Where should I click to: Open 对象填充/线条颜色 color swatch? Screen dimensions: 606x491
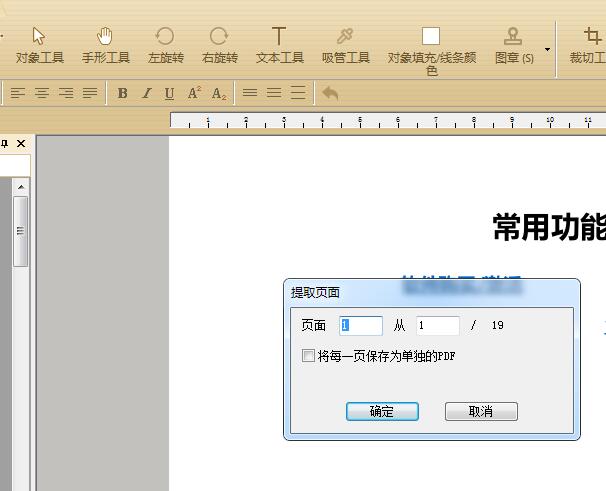point(431,50)
